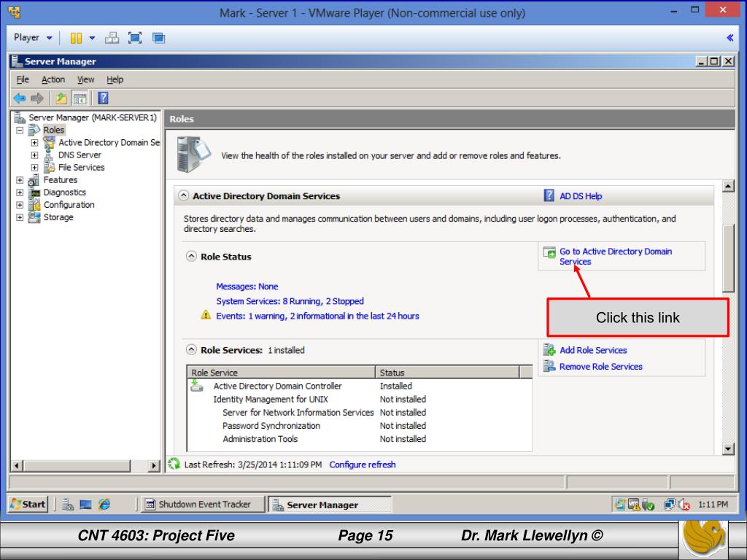Select Password Synchronization row

click(360, 426)
